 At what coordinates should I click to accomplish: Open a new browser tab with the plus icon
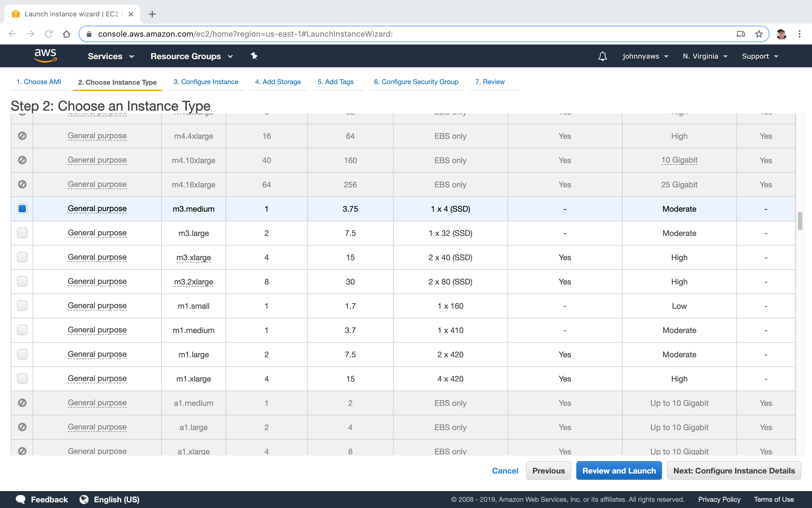152,14
